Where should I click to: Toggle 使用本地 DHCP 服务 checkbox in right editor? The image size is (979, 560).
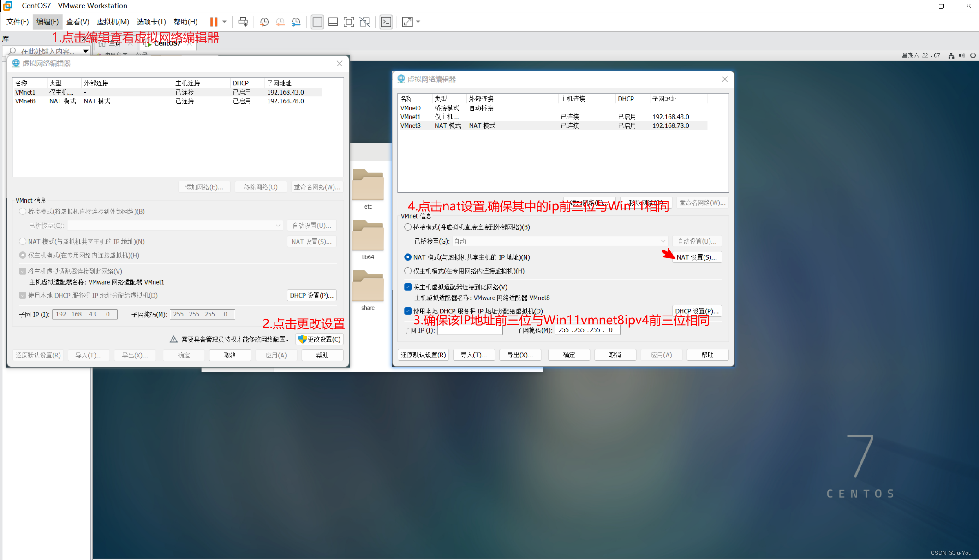(408, 311)
